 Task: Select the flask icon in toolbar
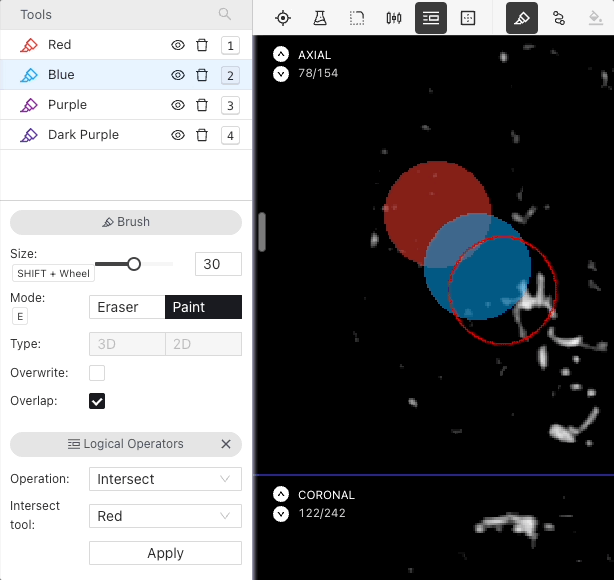pyautogui.click(x=320, y=18)
